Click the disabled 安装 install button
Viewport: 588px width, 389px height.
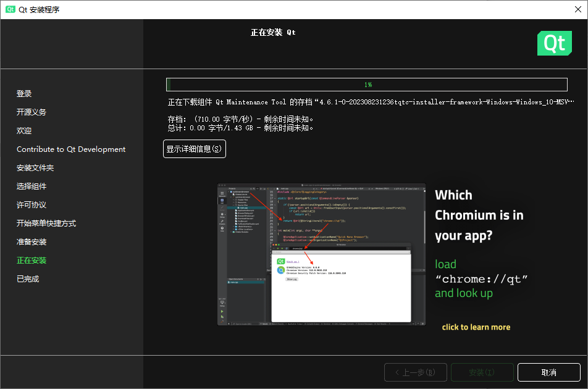(x=482, y=372)
